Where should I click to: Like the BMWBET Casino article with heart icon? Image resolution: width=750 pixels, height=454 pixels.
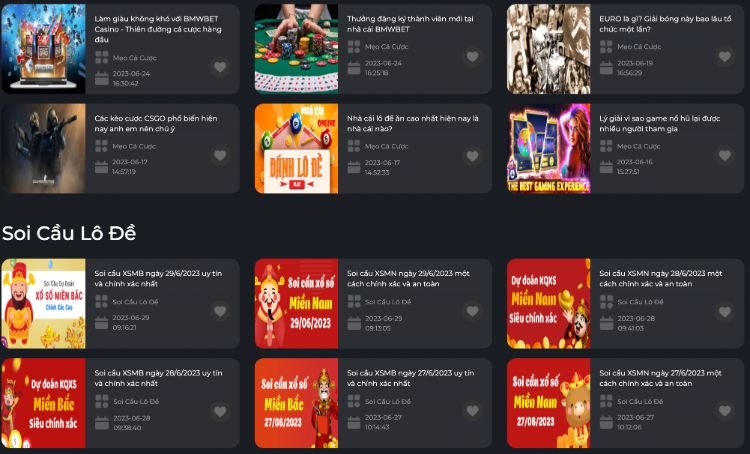point(220,67)
